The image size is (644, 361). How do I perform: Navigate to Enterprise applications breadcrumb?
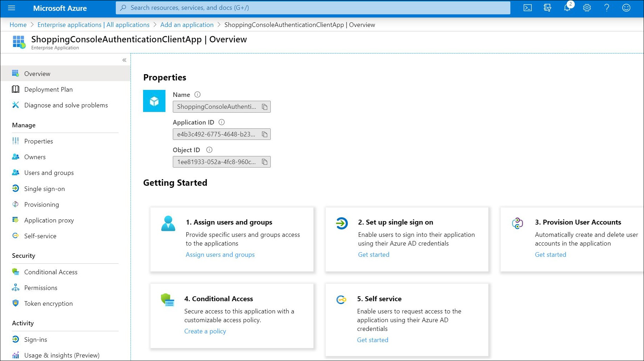click(93, 25)
